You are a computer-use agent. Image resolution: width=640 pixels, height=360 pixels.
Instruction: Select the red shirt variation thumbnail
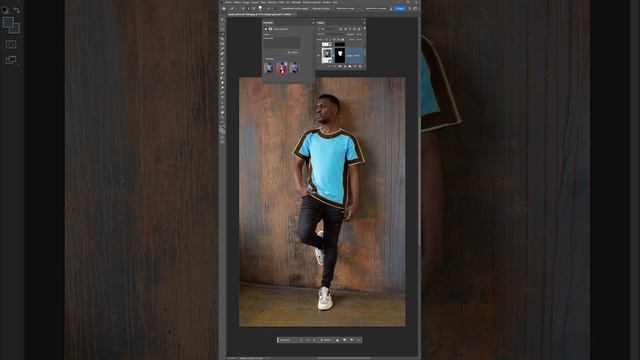[282, 68]
